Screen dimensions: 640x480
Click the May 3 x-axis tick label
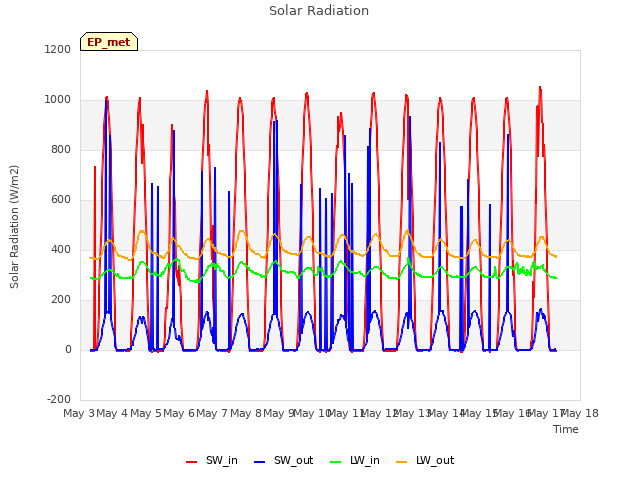[79, 413]
